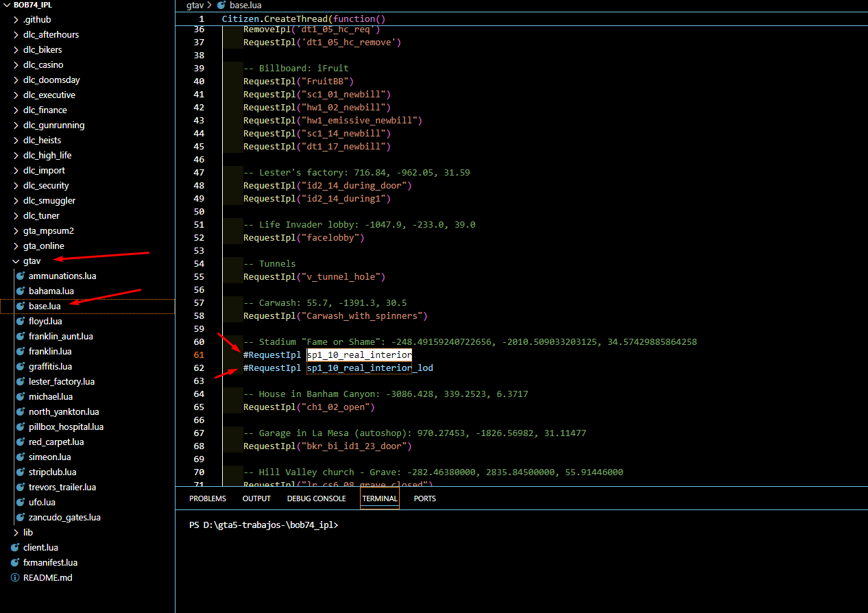The image size is (868, 613).
Task: Click the Lua icon beside client.lua
Action: [x=14, y=547]
